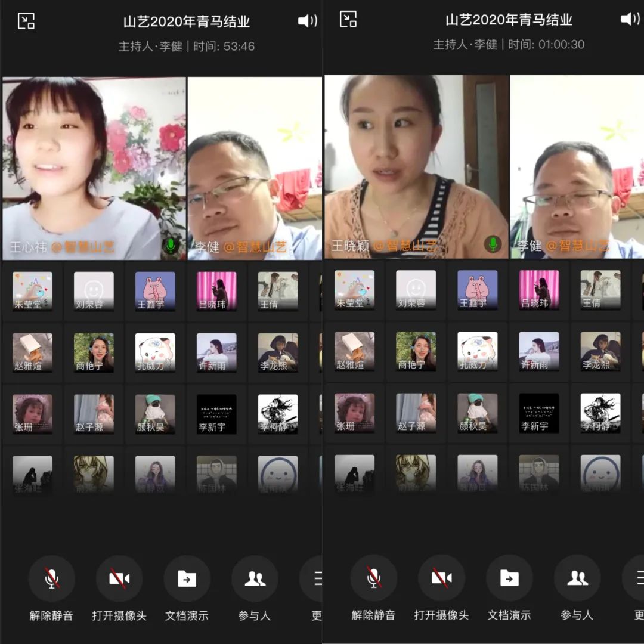This screenshot has height=644, width=644.
Task: Tap minimize window icon in right screenshot
Action: click(348, 19)
